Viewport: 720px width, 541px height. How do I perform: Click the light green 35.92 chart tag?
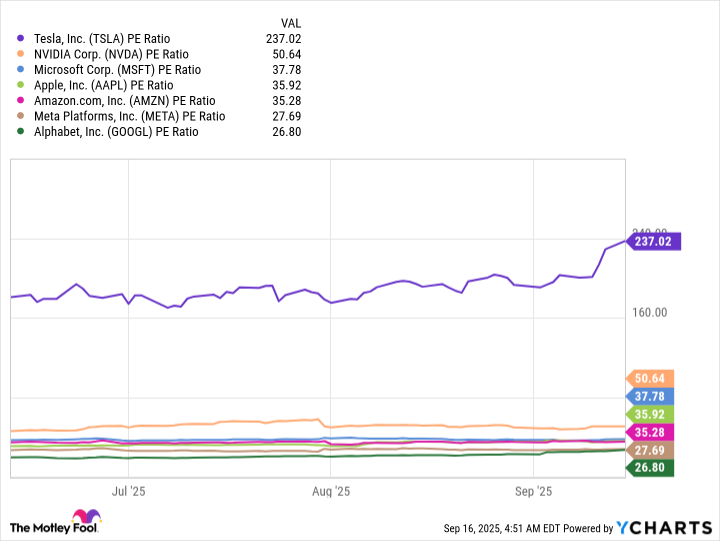click(650, 414)
